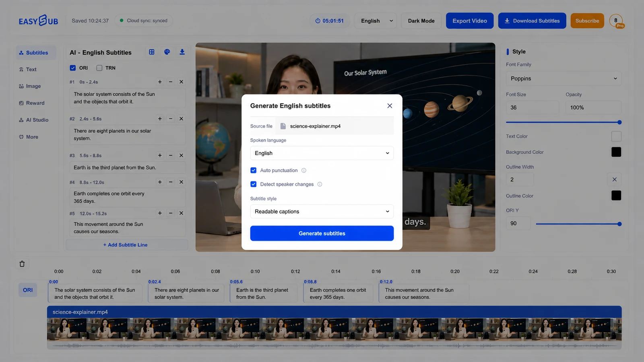Open the user profile avatar with Pro badge
Image resolution: width=644 pixels, height=362 pixels.
616,21
